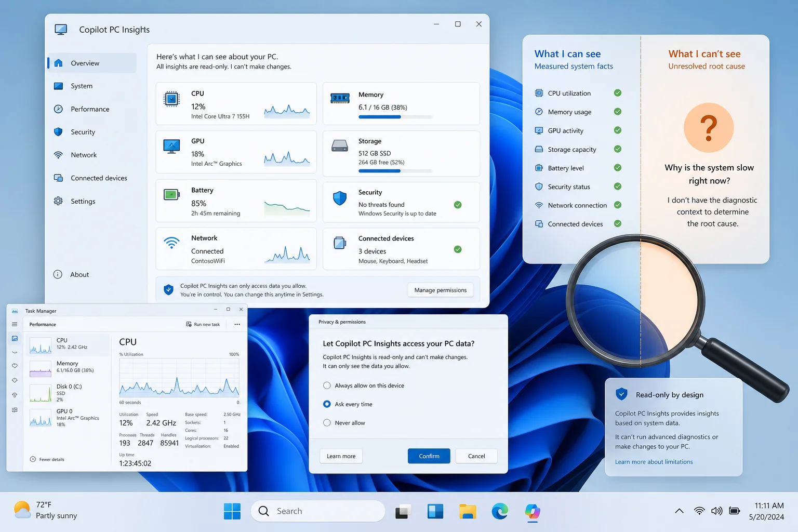
Task: Select the Never allow radio option
Action: [x=327, y=423]
